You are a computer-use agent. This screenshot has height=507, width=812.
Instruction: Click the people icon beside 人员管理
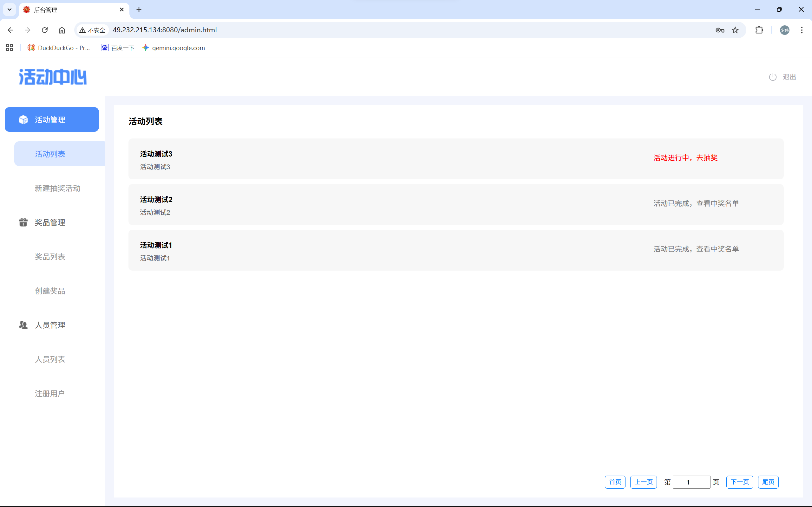tap(23, 325)
